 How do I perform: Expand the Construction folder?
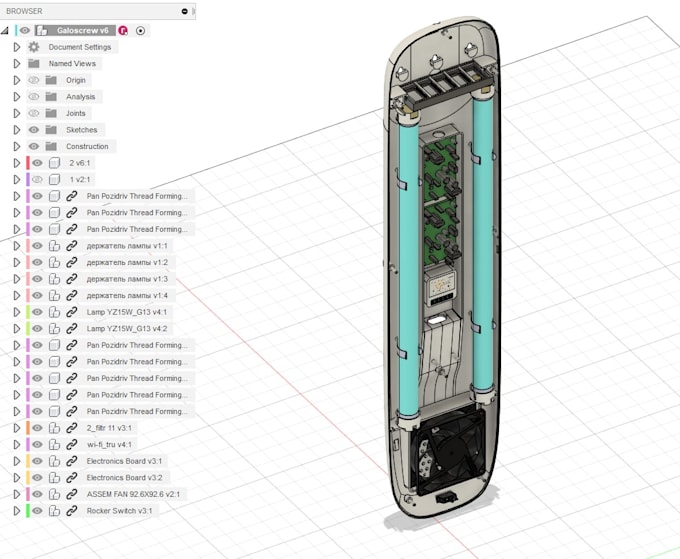[16, 146]
